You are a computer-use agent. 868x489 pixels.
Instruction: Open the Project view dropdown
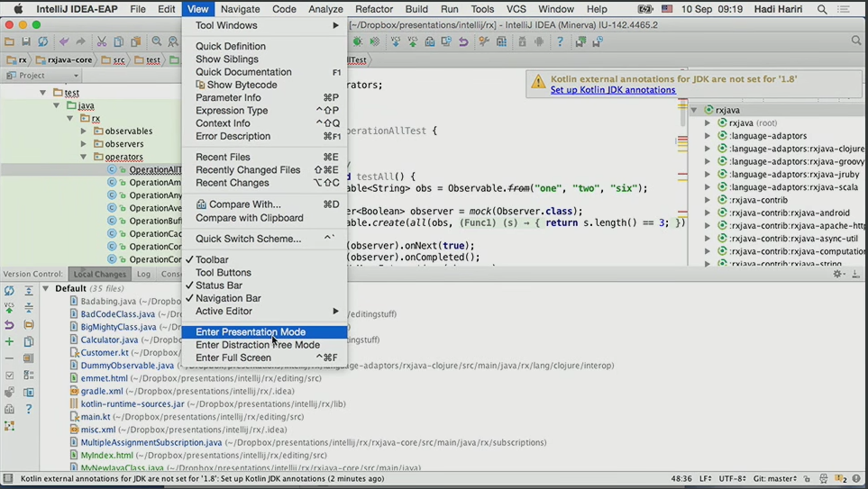pos(42,76)
